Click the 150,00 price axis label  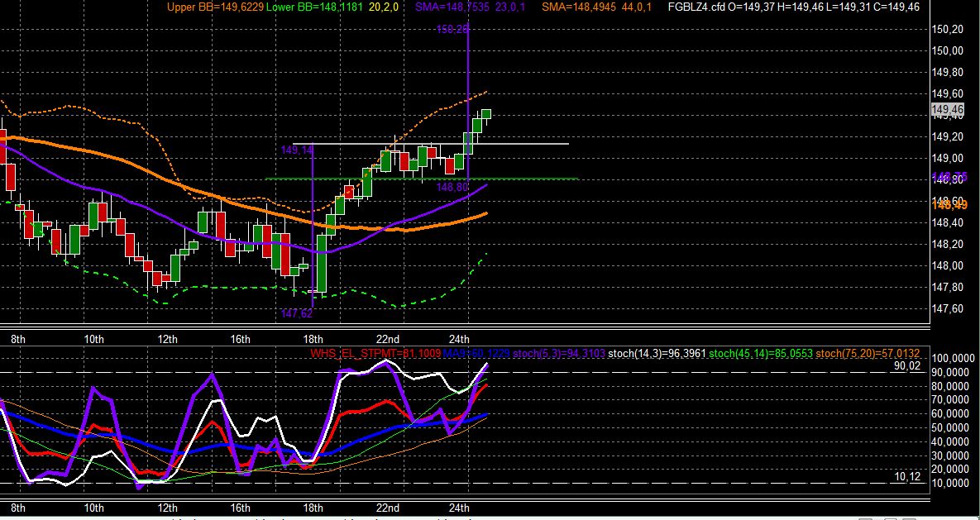tap(946, 50)
